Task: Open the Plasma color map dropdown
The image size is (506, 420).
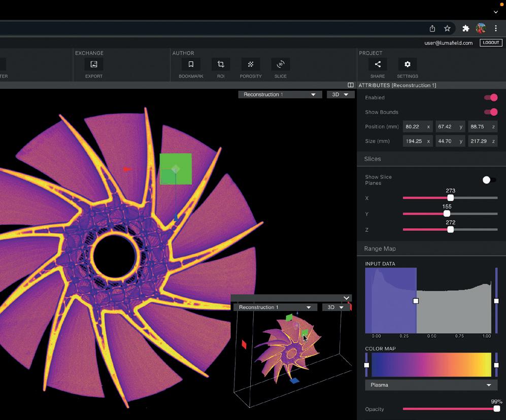Action: [431, 385]
